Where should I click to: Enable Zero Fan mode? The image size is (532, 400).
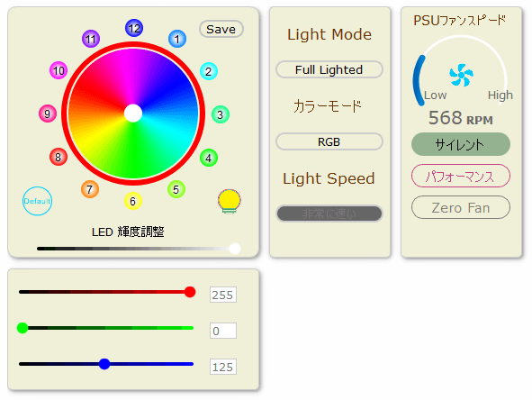[461, 207]
